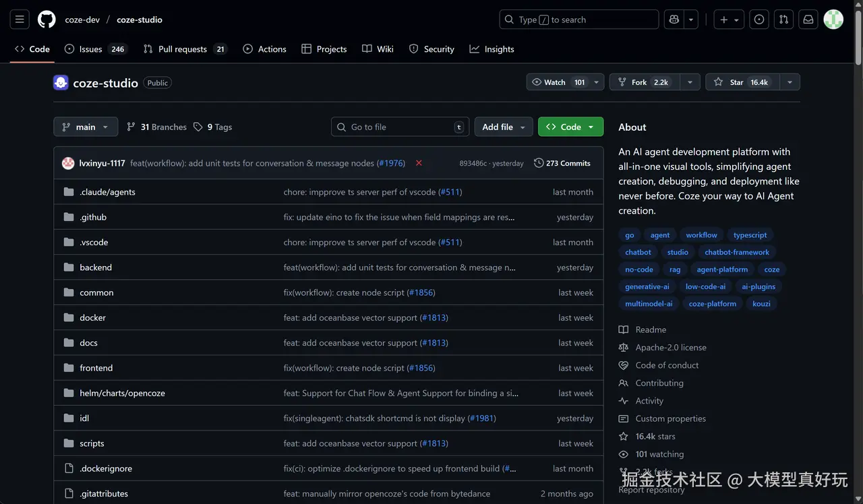Open the .gitattributes file
This screenshot has height=504, width=863.
pos(104,494)
